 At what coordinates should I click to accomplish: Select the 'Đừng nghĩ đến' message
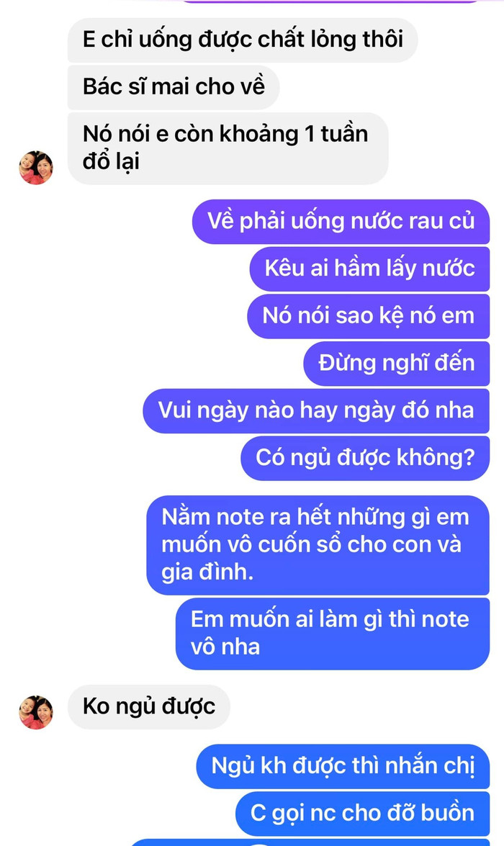(396, 363)
